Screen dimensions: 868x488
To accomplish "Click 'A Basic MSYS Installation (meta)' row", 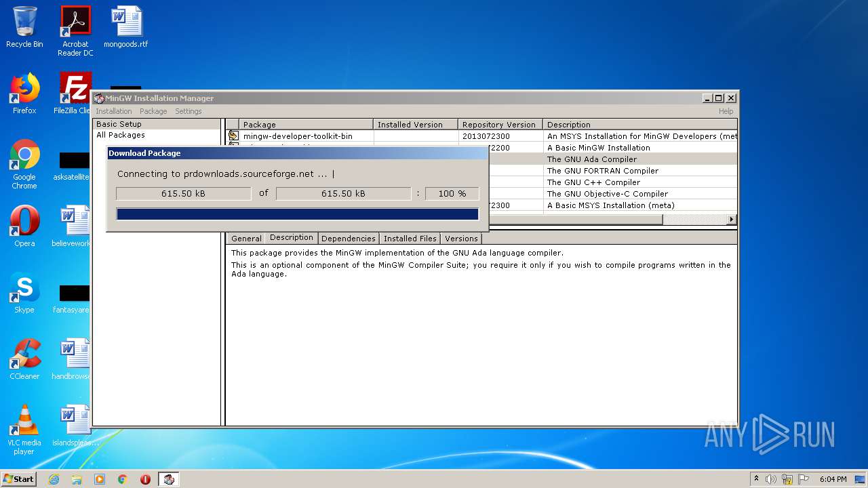I will click(611, 205).
